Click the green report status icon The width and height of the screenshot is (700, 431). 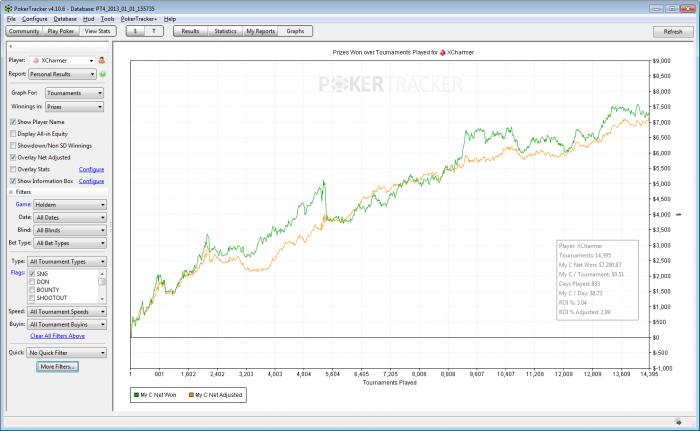(x=103, y=74)
